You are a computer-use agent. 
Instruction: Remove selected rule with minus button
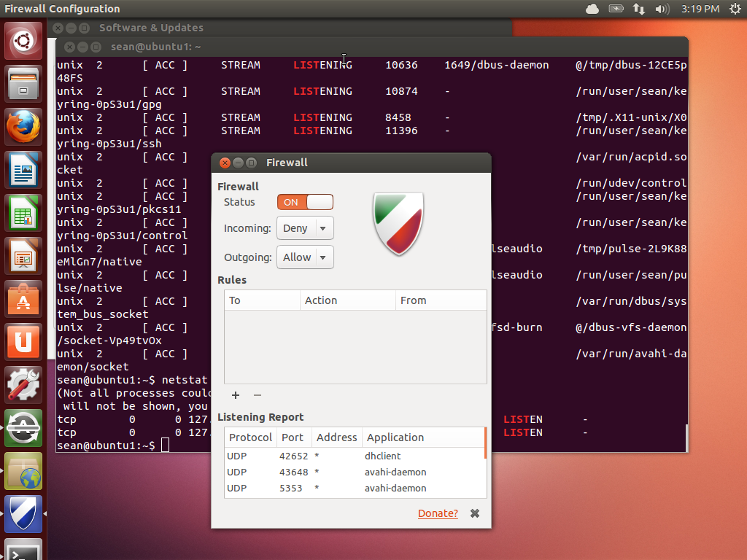pos(258,395)
